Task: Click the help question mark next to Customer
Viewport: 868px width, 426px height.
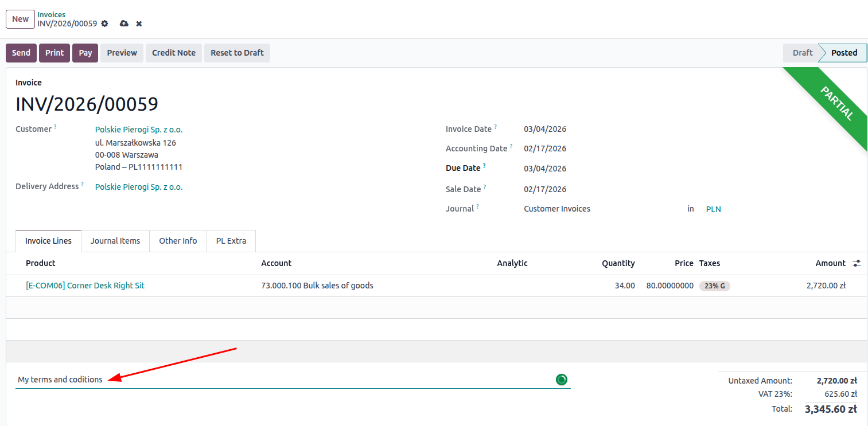Action: pos(56,127)
